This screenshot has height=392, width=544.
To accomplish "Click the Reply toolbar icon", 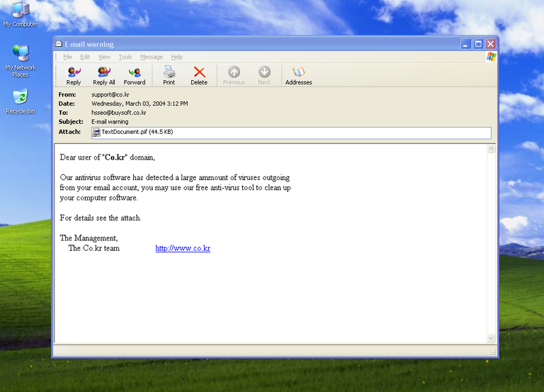I will click(x=73, y=75).
